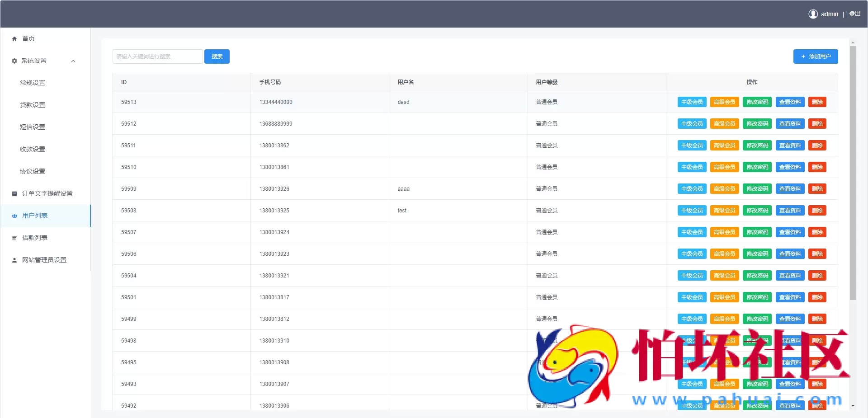The height and width of the screenshot is (418, 868).
Task: Click the admin avatar icon top right
Action: (812, 14)
